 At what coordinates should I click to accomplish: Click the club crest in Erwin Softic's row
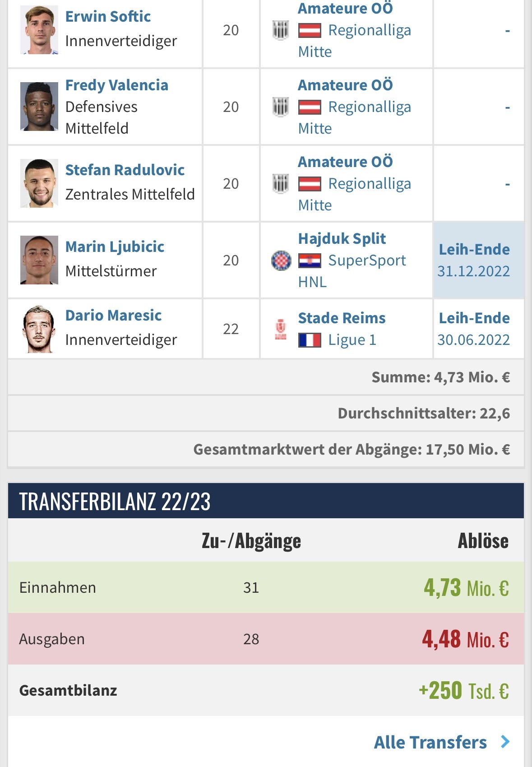pos(281,31)
